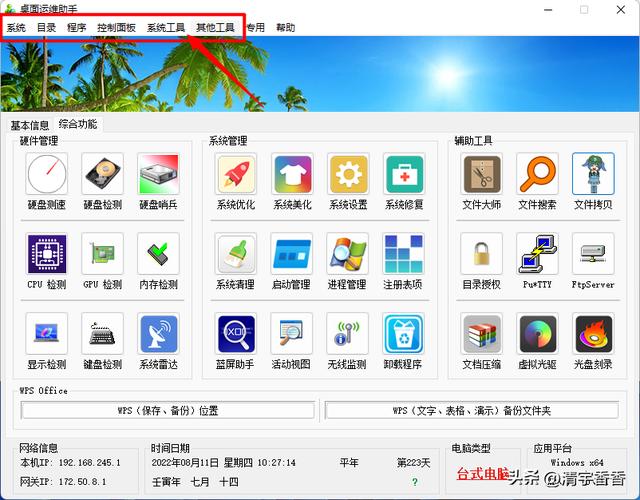Open the 其他工具 menu
Image resolution: width=640 pixels, height=500 pixels.
216,27
